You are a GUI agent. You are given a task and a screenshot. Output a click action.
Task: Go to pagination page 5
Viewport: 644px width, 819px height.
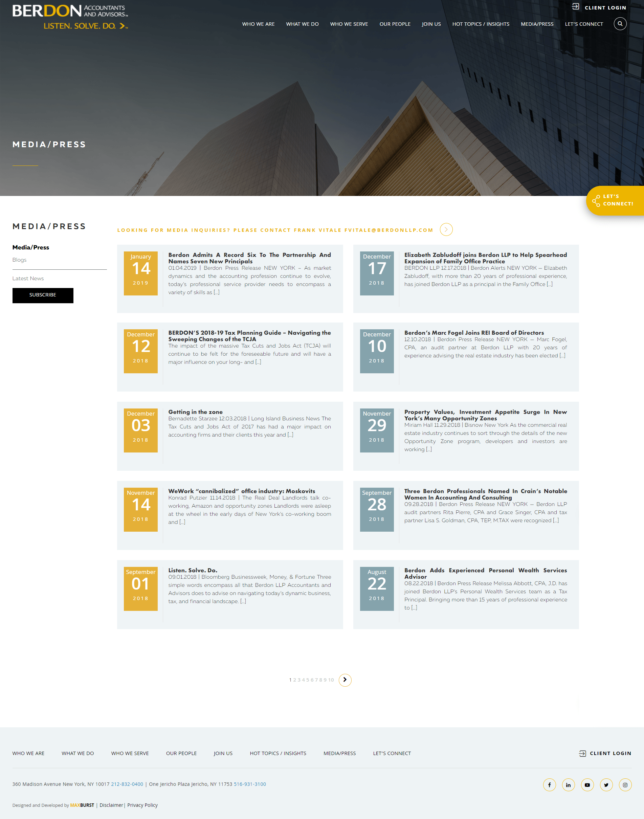tap(308, 680)
